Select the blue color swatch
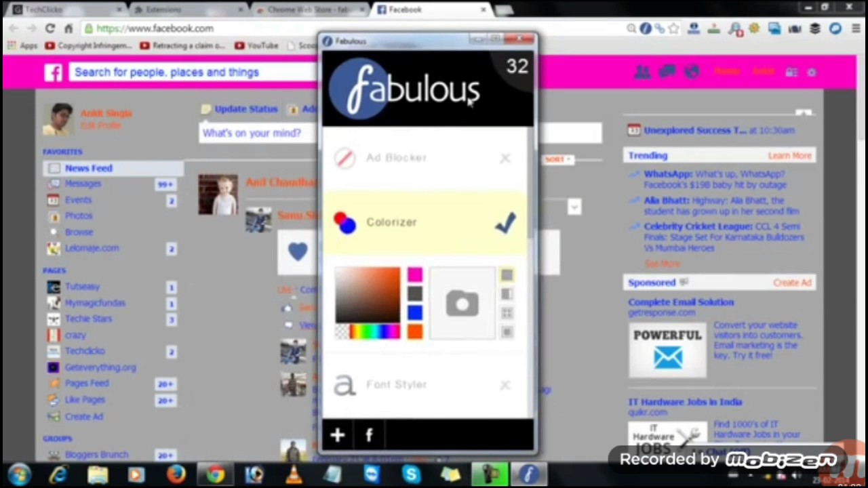Screen dimensions: 868x488 (x=415, y=312)
